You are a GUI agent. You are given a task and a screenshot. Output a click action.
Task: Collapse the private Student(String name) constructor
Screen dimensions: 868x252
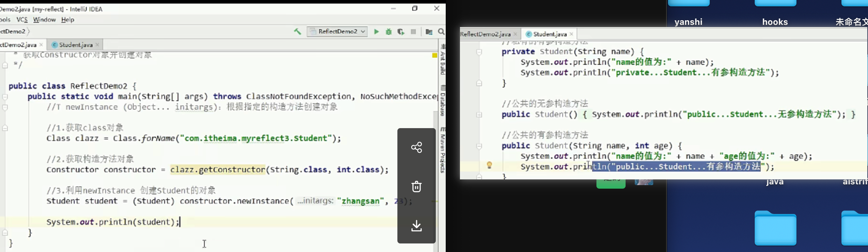(x=479, y=52)
